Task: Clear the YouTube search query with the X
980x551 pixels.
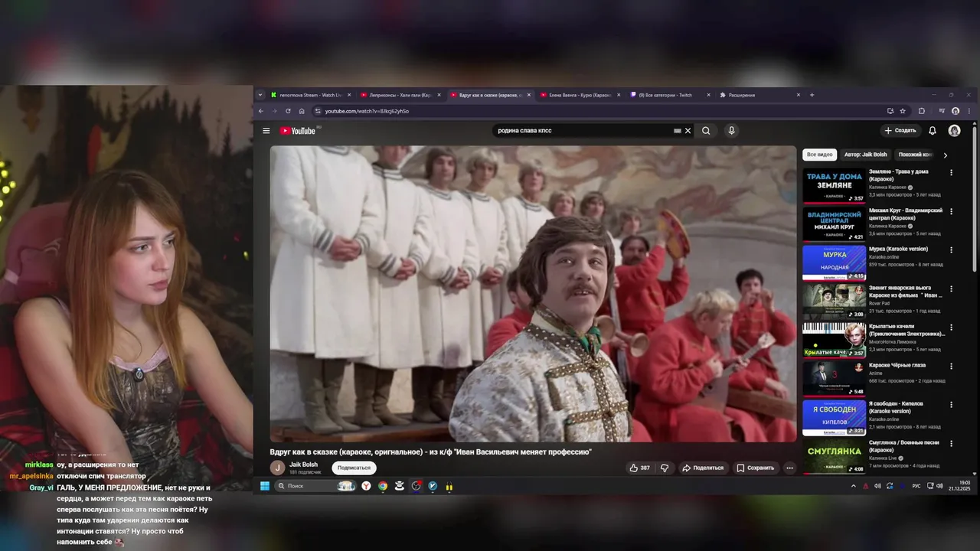Action: (x=688, y=131)
